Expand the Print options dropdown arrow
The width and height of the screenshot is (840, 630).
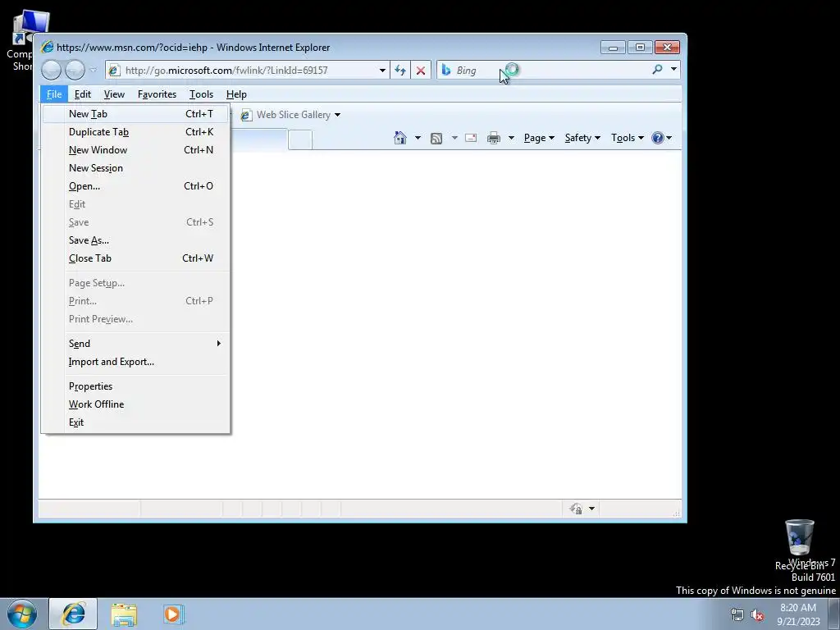[511, 138]
